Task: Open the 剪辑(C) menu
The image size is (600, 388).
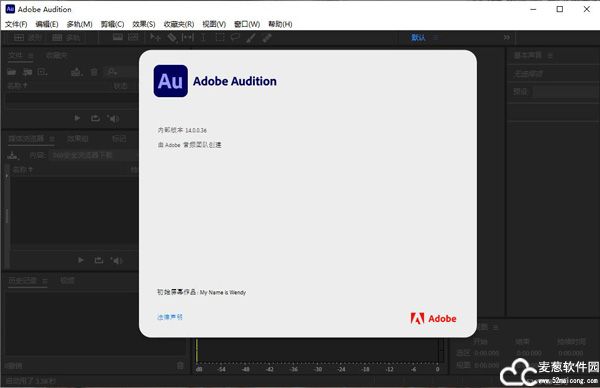Action: pos(112,24)
